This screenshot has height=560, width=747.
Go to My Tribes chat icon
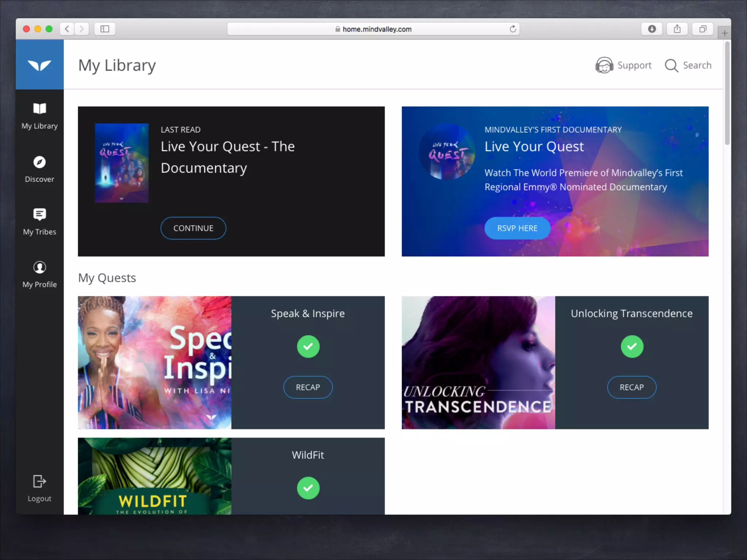coord(39,214)
